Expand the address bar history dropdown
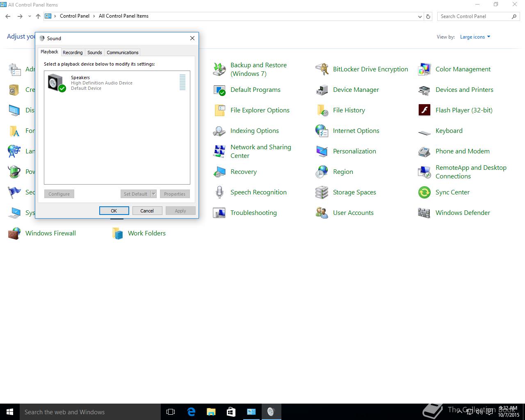 420,16
